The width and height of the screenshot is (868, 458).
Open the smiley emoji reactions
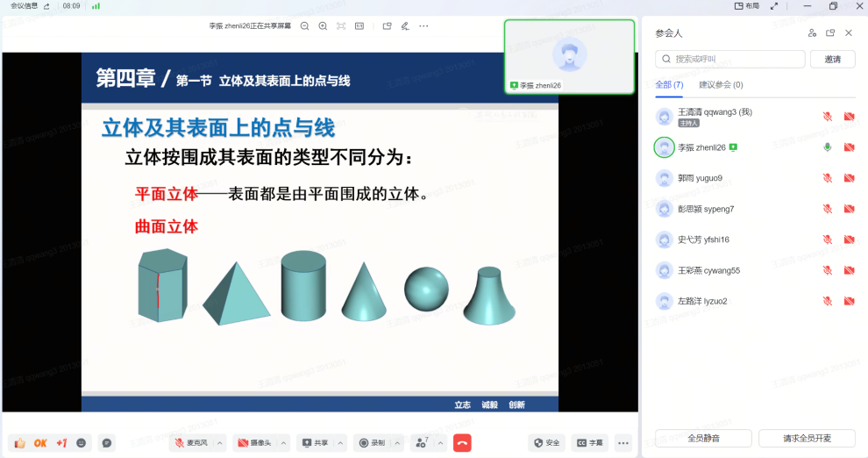pos(82,443)
